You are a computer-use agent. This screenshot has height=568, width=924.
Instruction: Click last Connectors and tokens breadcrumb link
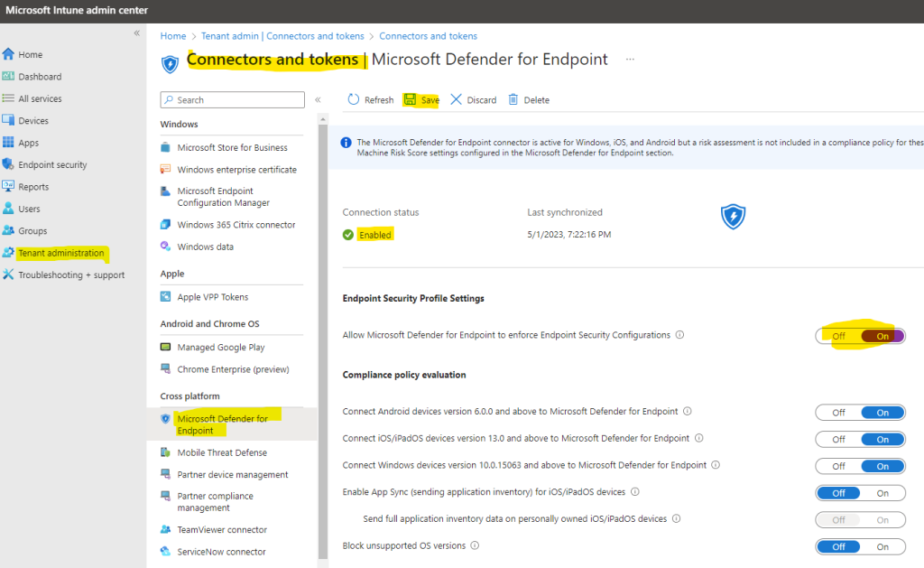click(x=429, y=36)
